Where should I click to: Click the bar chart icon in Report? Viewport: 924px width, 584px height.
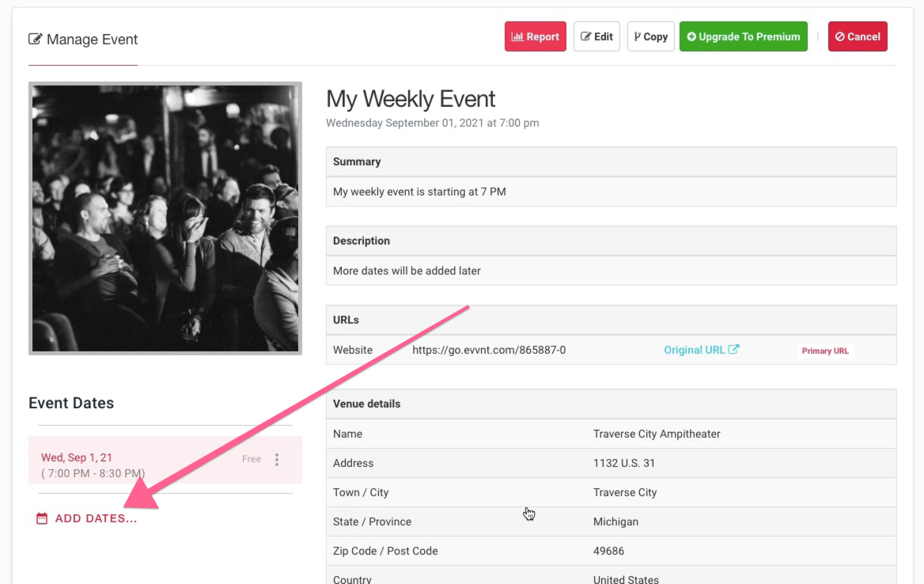517,36
